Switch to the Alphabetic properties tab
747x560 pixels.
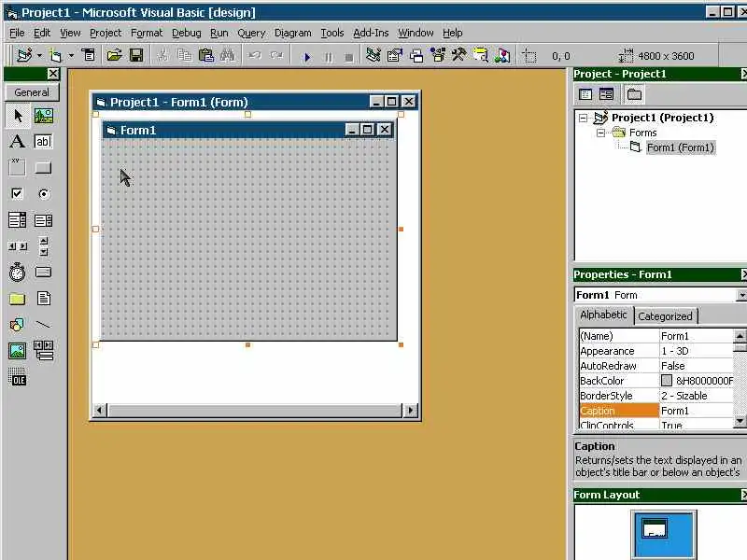click(x=603, y=315)
